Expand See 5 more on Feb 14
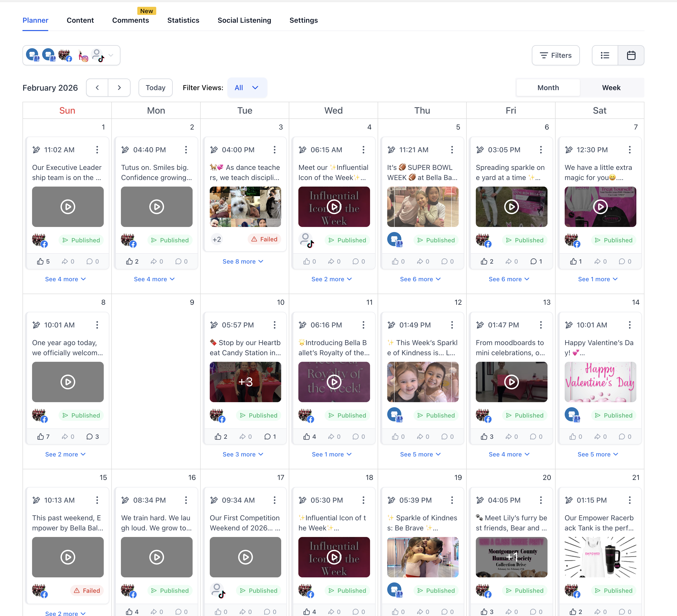This screenshot has height=616, width=677. [x=598, y=454]
